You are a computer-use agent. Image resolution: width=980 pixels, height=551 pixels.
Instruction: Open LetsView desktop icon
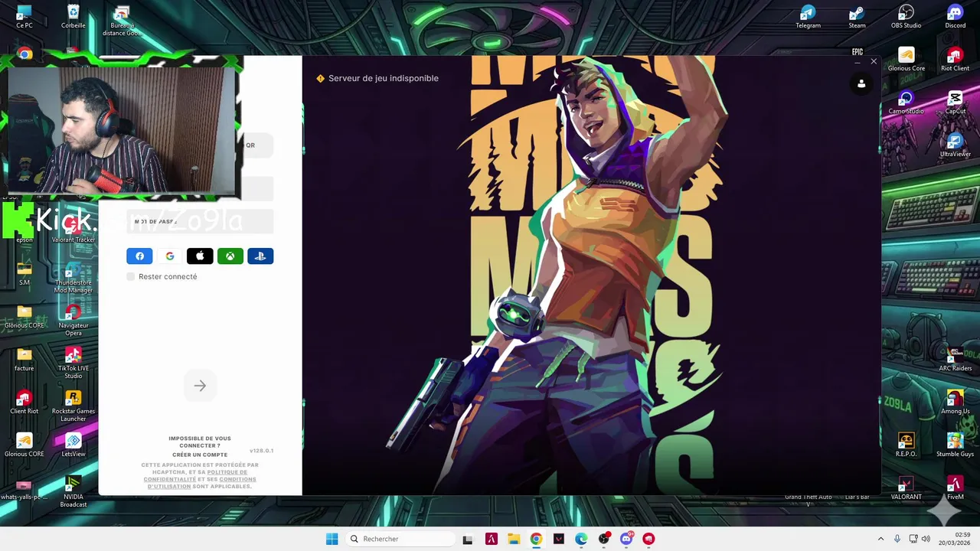tap(73, 445)
